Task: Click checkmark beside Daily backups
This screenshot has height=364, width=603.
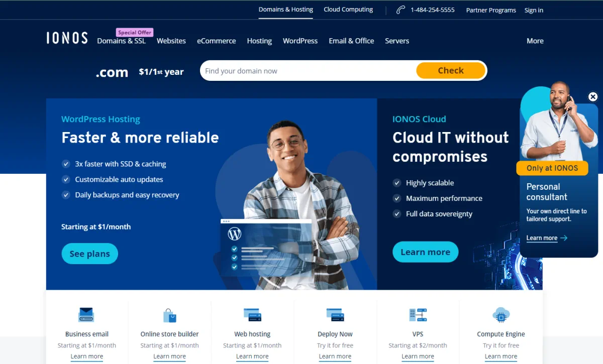Action: 66,195
